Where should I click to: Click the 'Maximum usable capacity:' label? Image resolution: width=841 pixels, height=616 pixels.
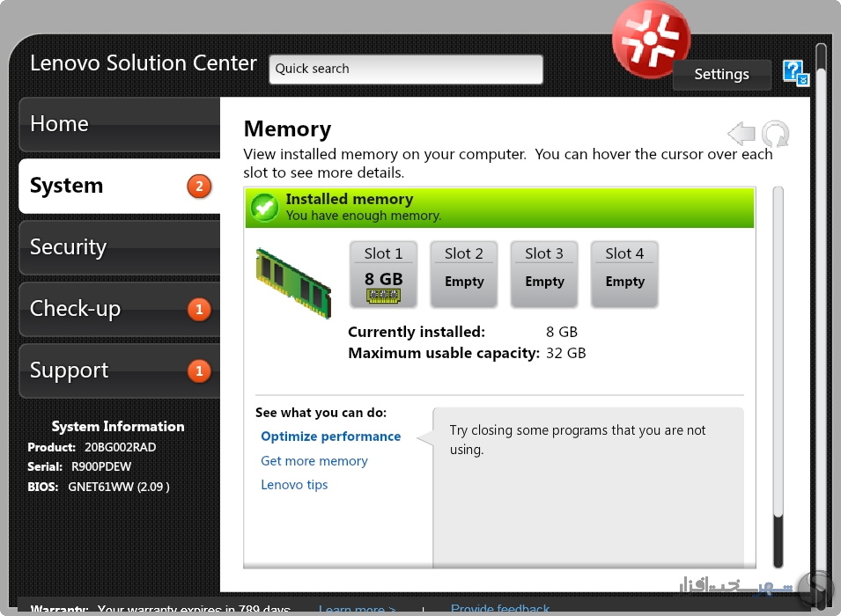point(444,353)
